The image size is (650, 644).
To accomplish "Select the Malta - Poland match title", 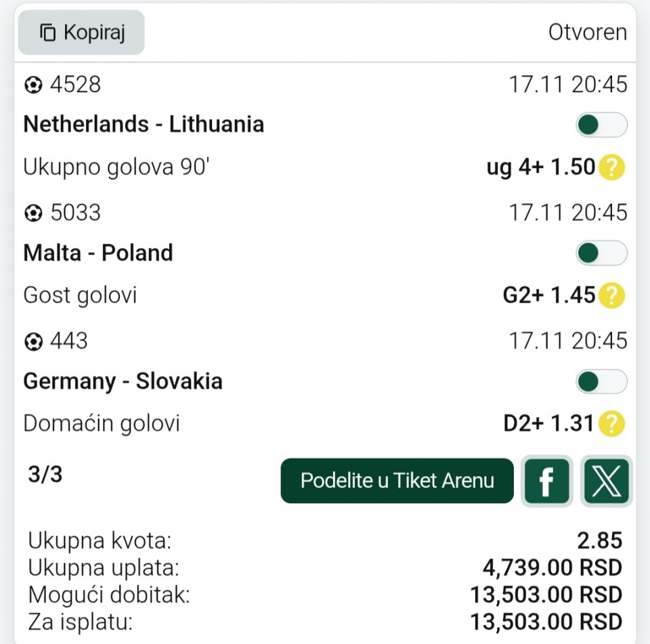I will 98,253.
